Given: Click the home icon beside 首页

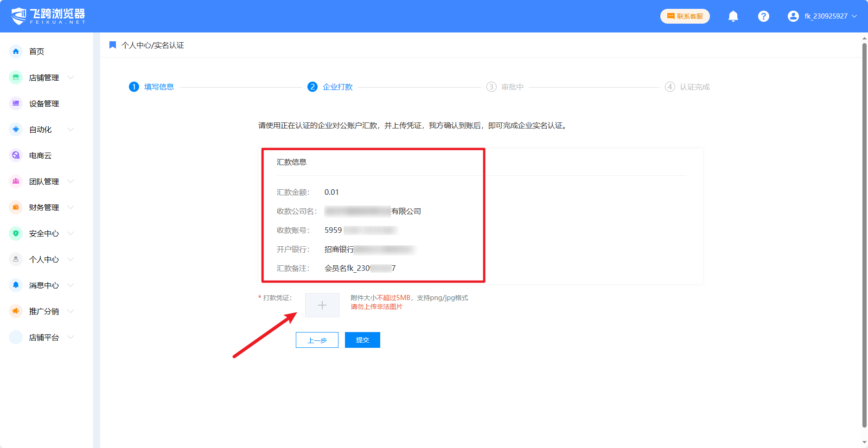Looking at the screenshot, I should pos(16,51).
